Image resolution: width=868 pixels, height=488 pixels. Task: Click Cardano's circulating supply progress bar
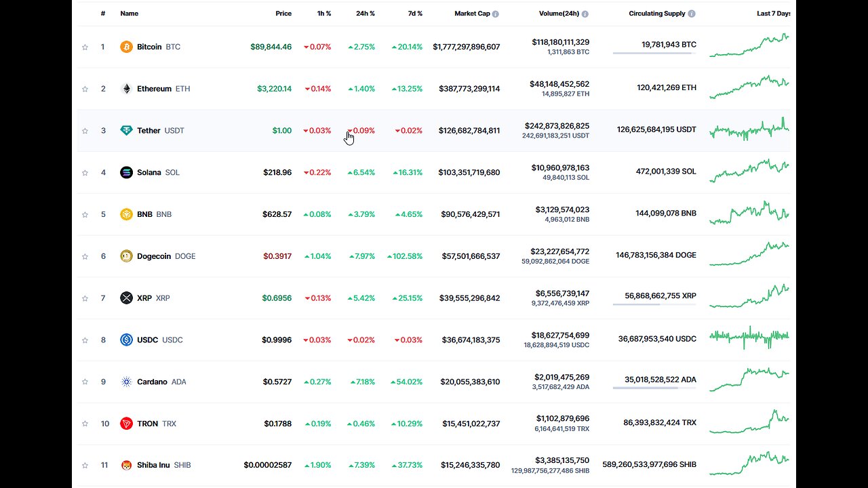point(654,388)
